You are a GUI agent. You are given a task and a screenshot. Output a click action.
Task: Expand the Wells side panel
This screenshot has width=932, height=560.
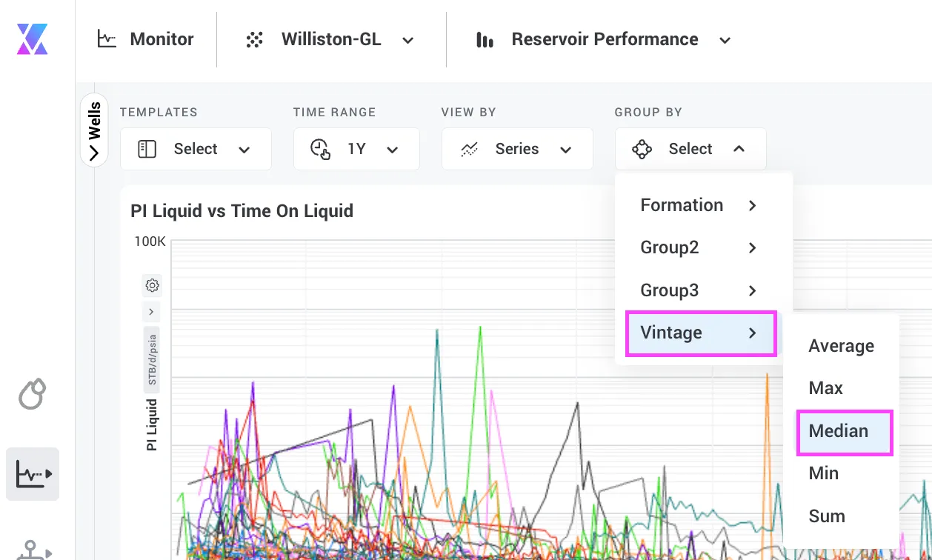click(94, 130)
